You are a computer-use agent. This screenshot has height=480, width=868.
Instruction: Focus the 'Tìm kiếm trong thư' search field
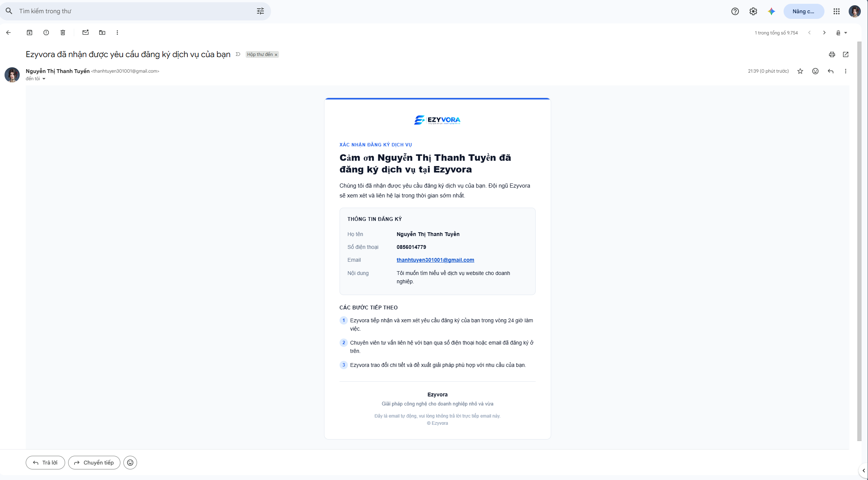(136, 11)
